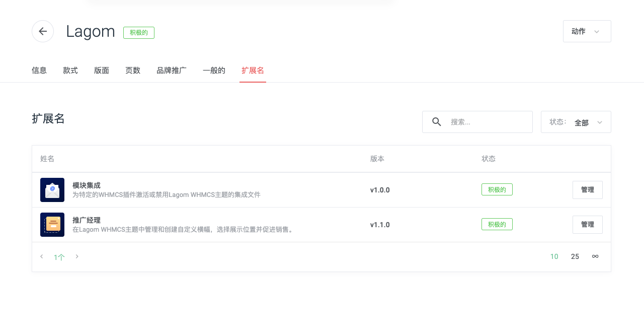This screenshot has height=334, width=644.
Task: Click the 姓名 column header
Action: click(47, 159)
